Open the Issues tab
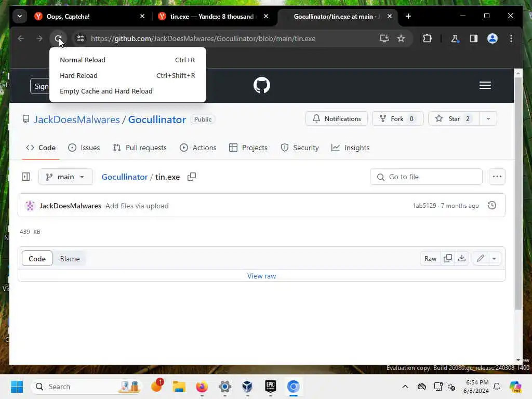The image size is (532, 399). tap(84, 148)
